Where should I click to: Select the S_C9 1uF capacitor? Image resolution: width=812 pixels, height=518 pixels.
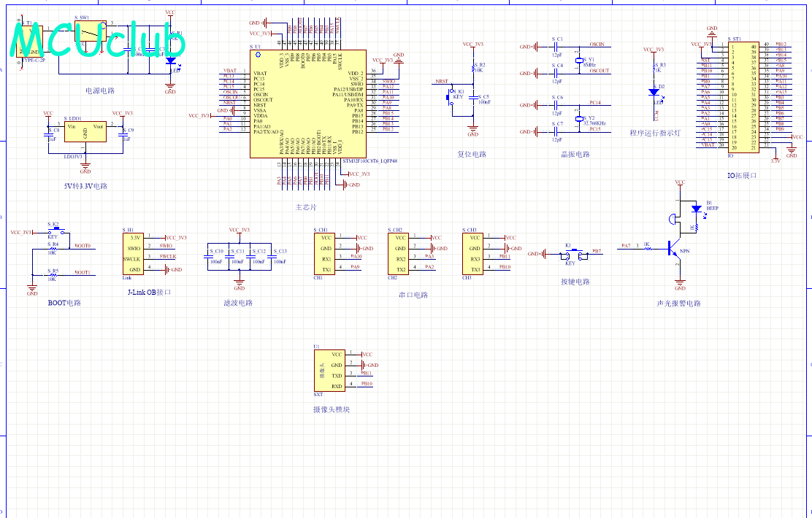(123, 134)
